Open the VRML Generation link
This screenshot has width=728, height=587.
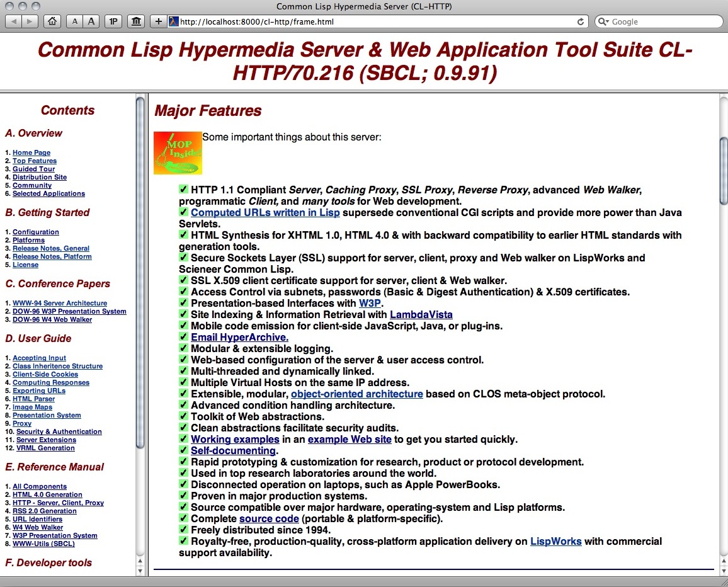(x=45, y=448)
